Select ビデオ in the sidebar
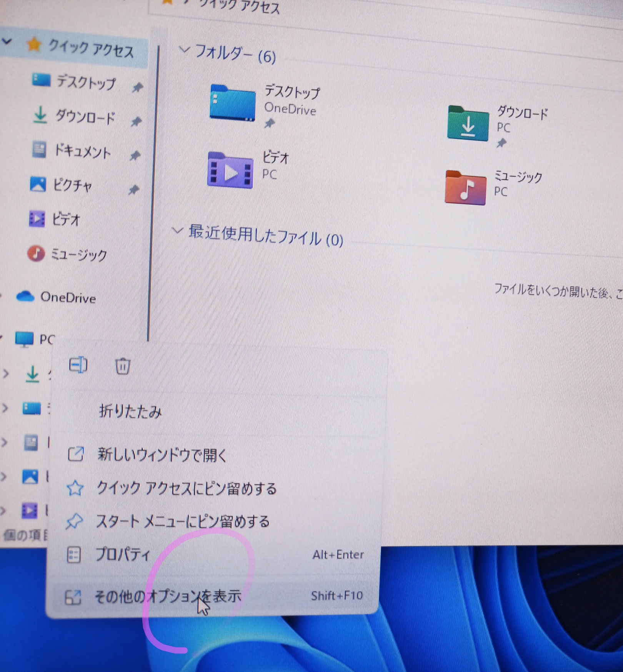 click(66, 220)
